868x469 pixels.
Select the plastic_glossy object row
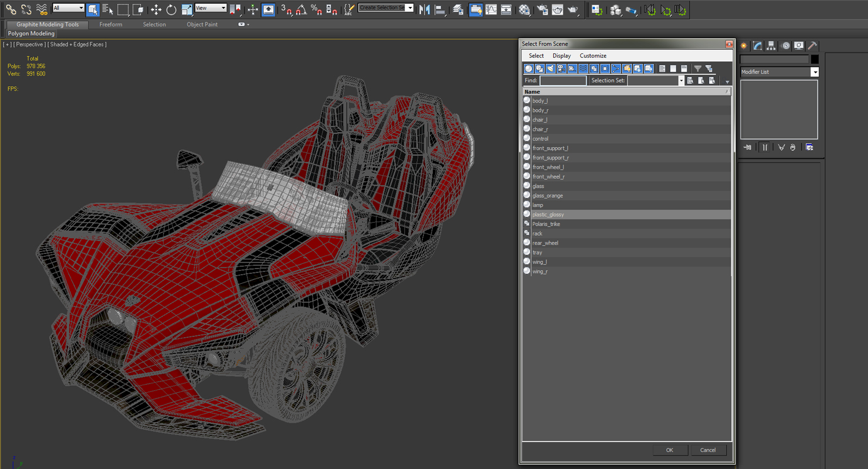point(626,215)
